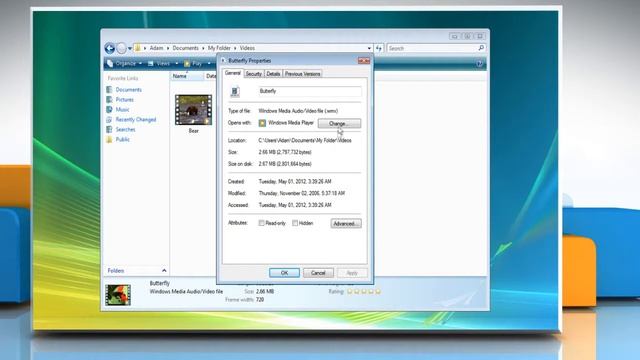Click the Searches favorite link icon
Viewport: 640px width, 360px height.
109,129
